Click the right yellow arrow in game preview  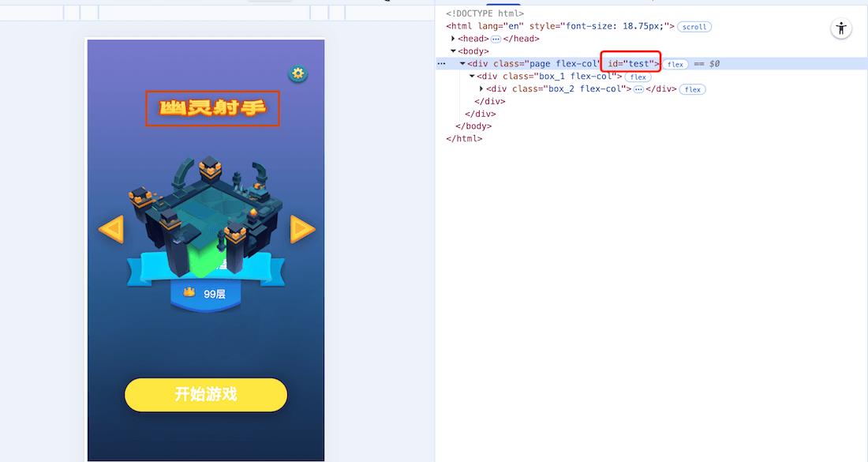pos(303,229)
